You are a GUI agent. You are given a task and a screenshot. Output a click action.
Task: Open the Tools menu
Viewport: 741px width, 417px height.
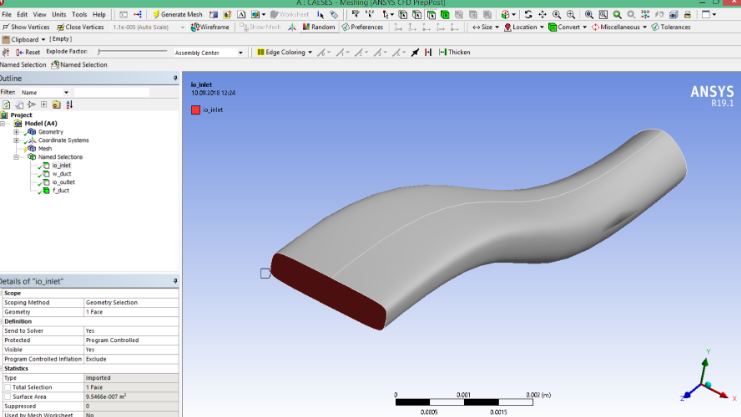coord(79,15)
